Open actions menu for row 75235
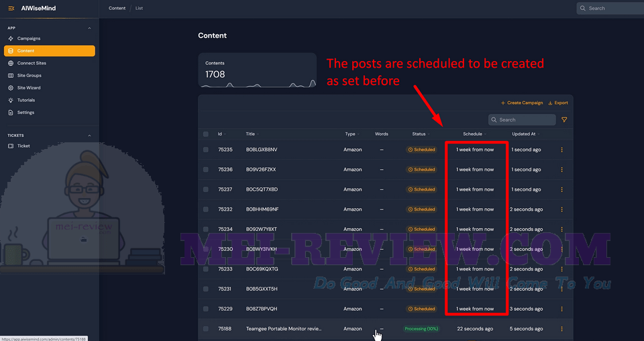The width and height of the screenshot is (644, 341). click(x=562, y=150)
